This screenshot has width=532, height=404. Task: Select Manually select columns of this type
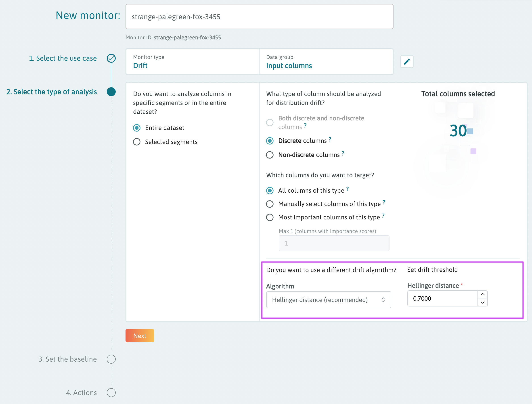click(x=270, y=204)
